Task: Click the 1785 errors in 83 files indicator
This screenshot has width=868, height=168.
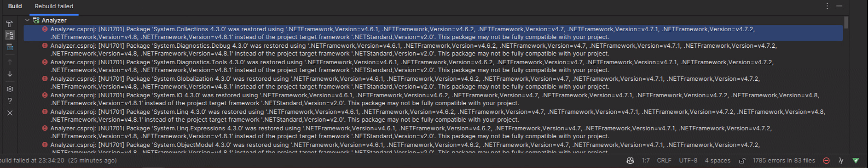Action: (x=784, y=161)
